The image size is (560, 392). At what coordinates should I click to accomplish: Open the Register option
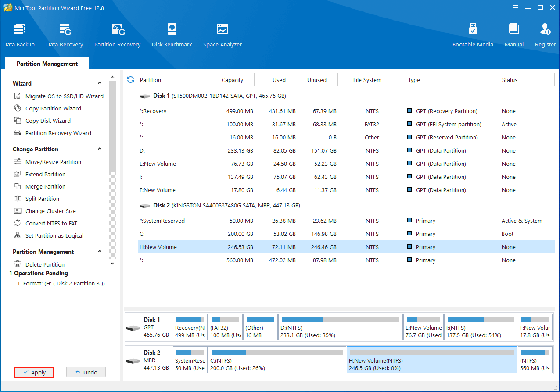(546, 35)
